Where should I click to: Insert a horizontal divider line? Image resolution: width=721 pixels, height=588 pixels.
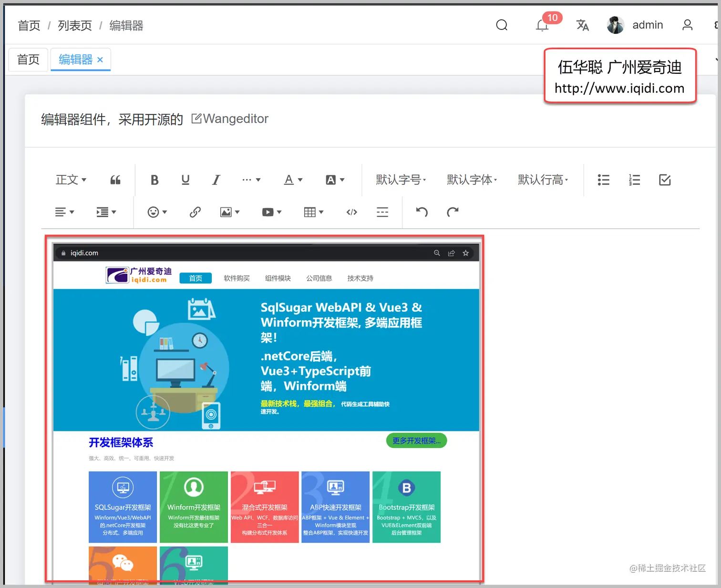[x=382, y=212]
